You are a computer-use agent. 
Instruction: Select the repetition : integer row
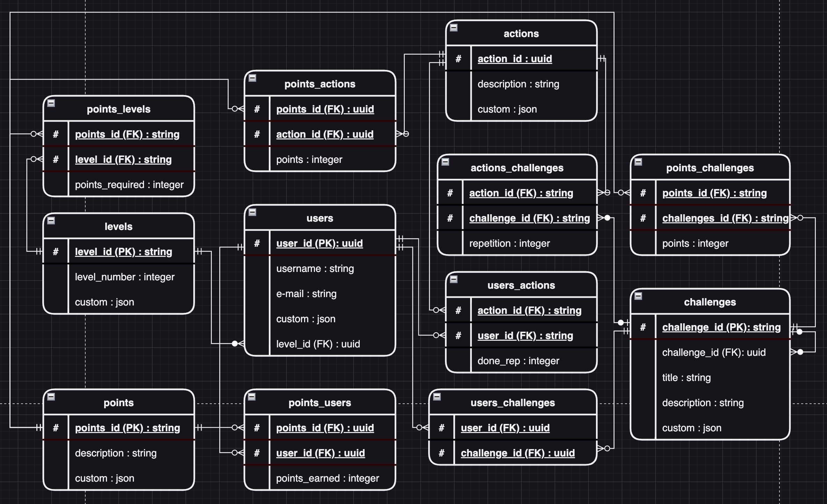[509, 244]
